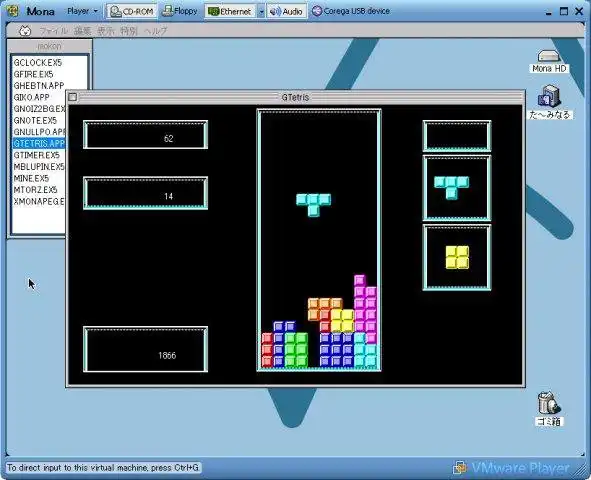The image size is (591, 480).
Task: Open the 編集 menu
Action: [82, 31]
